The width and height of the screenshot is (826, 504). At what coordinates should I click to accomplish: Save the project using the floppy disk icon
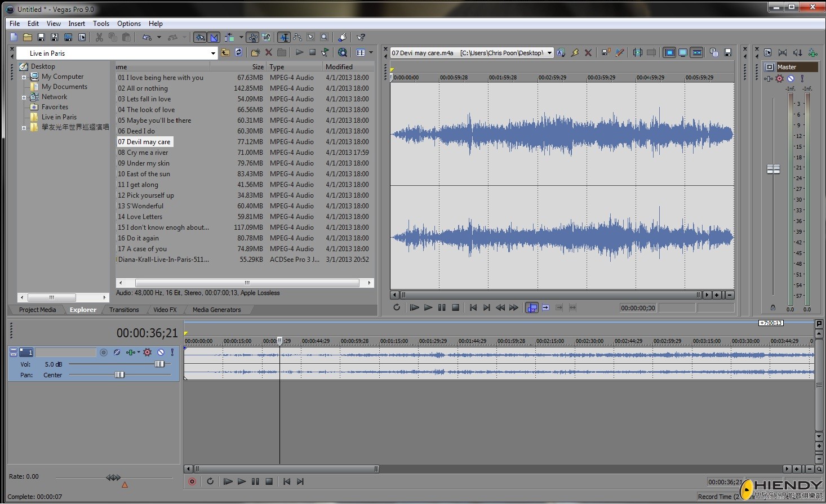(x=41, y=37)
